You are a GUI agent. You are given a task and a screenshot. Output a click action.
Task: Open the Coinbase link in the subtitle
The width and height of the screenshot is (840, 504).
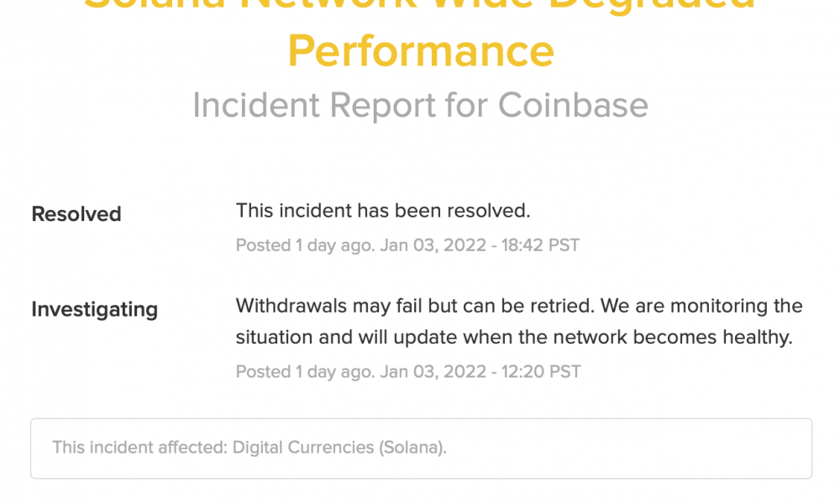coord(573,104)
